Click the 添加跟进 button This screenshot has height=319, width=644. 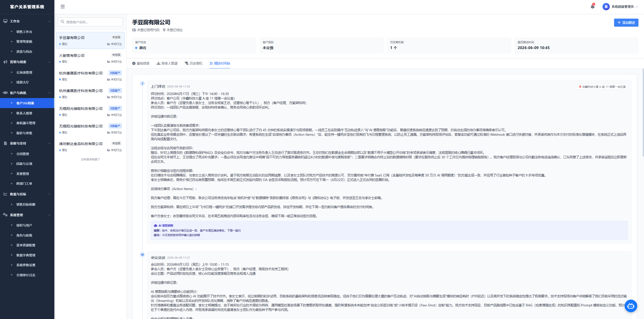point(626,23)
